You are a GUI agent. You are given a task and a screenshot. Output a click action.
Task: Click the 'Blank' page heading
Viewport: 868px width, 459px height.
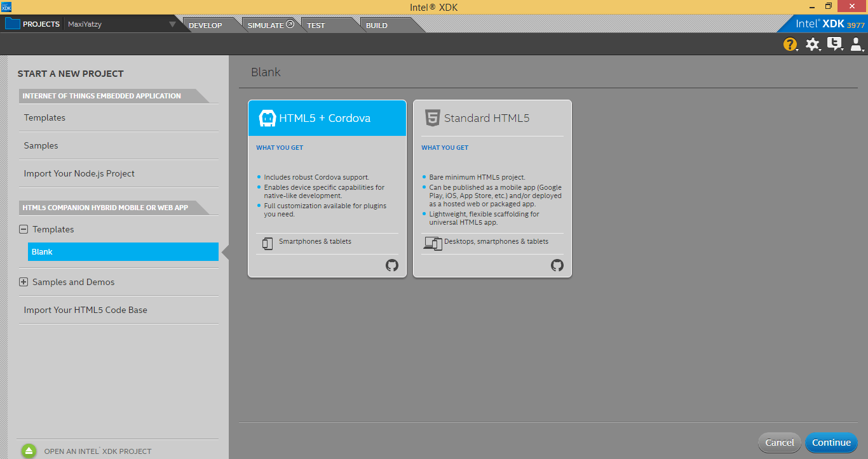coord(266,72)
